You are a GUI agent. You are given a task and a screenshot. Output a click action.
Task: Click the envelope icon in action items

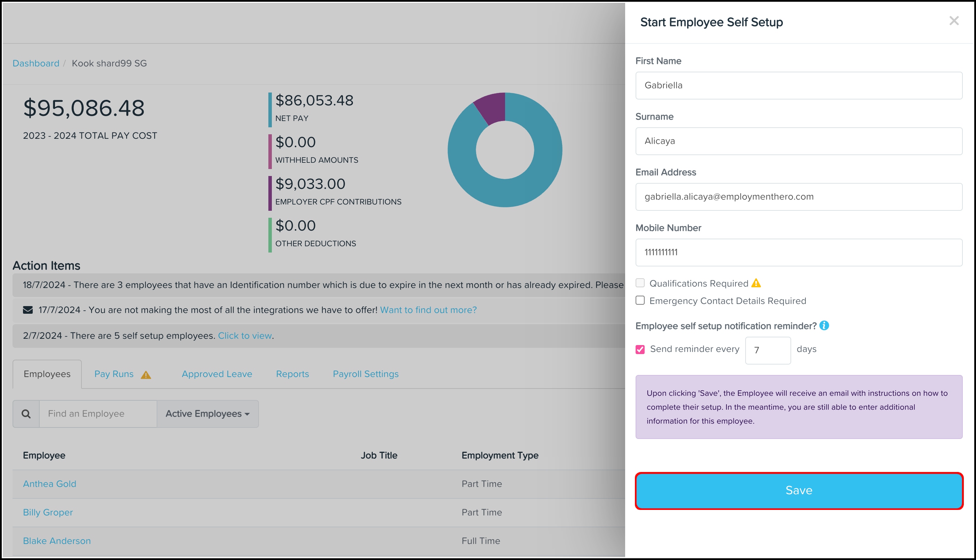click(x=28, y=310)
